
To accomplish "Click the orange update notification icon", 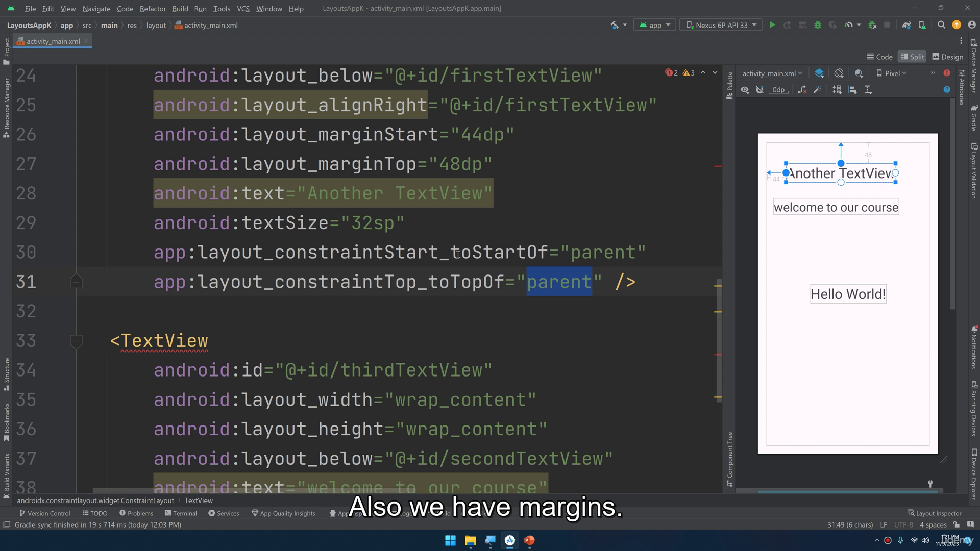I will pos(957,25).
